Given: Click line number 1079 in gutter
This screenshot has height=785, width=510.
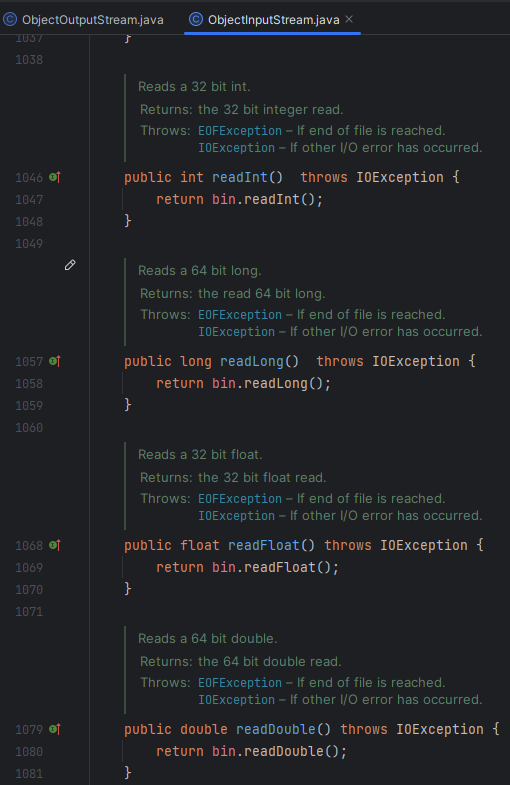Looking at the screenshot, I should tap(29, 730).
